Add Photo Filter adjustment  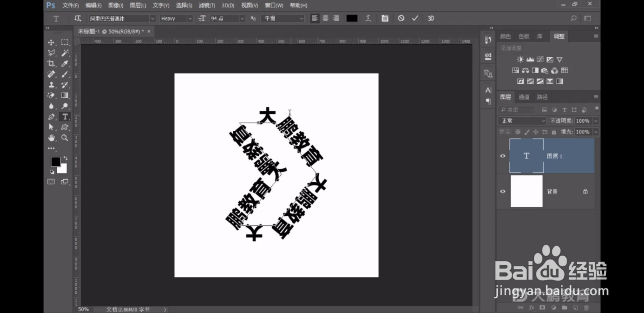[545, 70]
